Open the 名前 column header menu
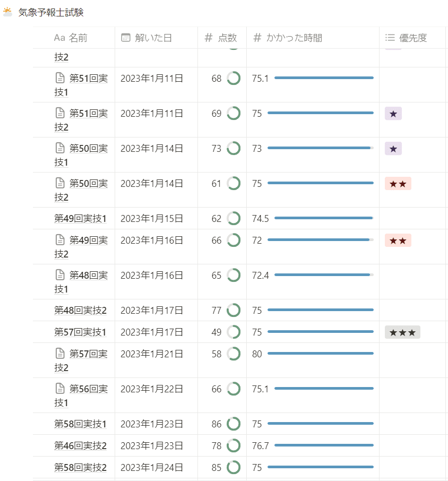The height and width of the screenshot is (481, 448). pyautogui.click(x=74, y=38)
